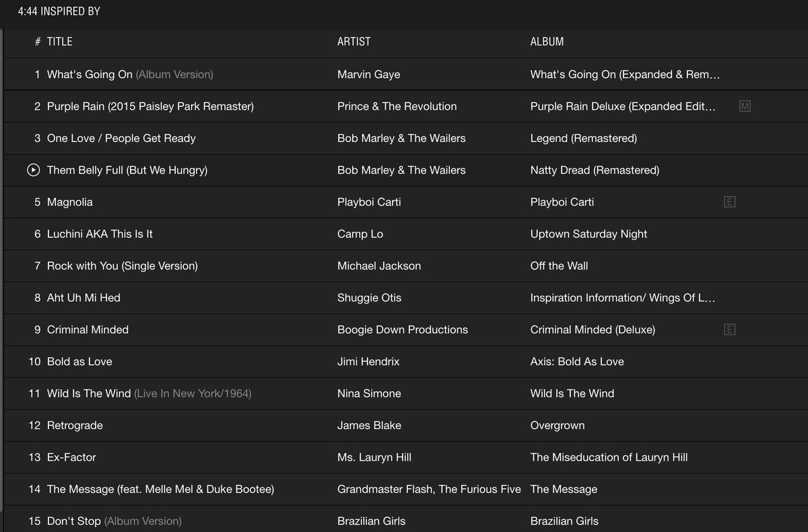Sort by the # column header
The height and width of the screenshot is (532, 808).
coord(37,41)
